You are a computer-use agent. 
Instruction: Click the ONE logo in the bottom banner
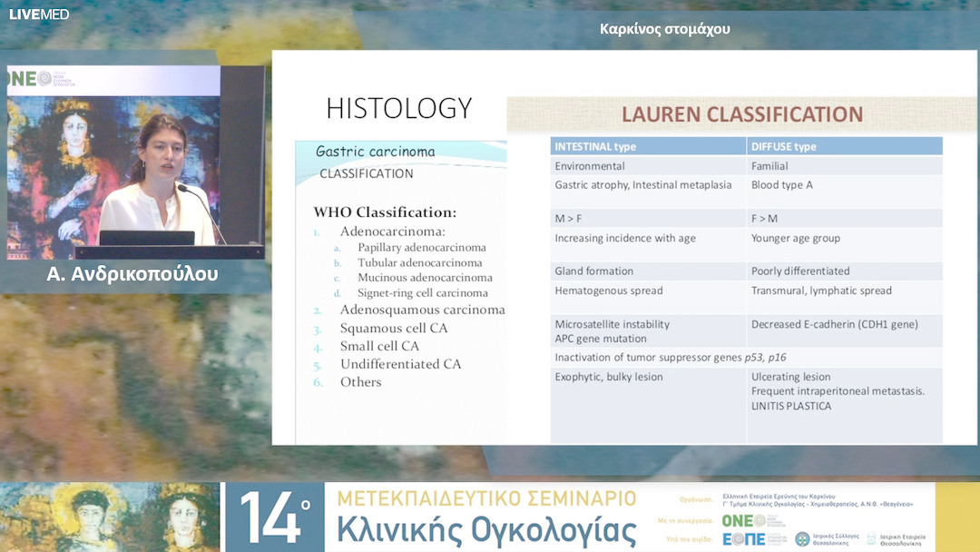click(x=743, y=521)
